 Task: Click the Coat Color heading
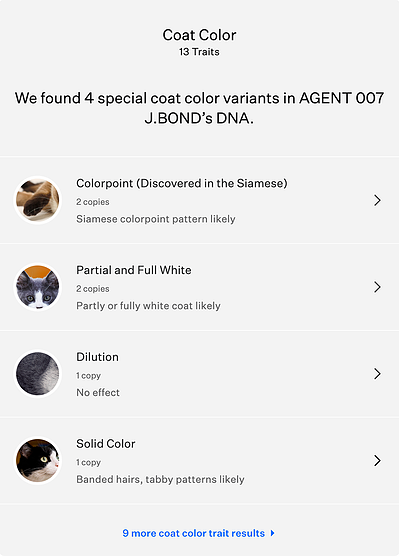pos(199,35)
